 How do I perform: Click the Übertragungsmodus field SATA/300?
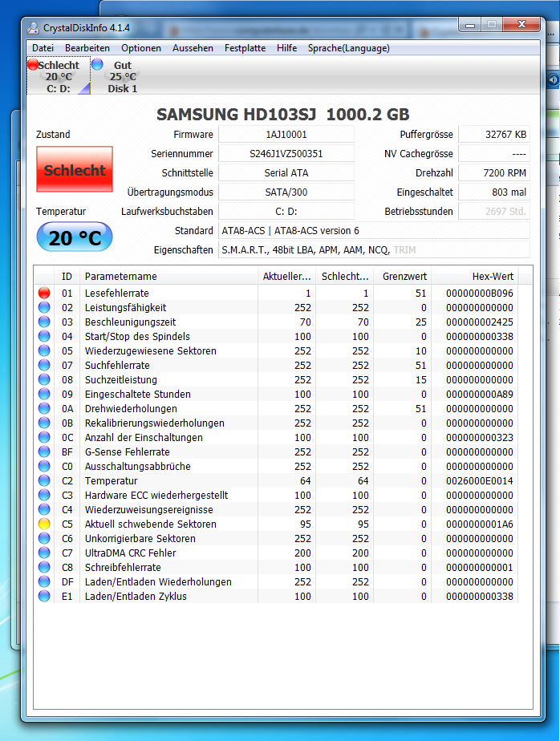point(286,192)
